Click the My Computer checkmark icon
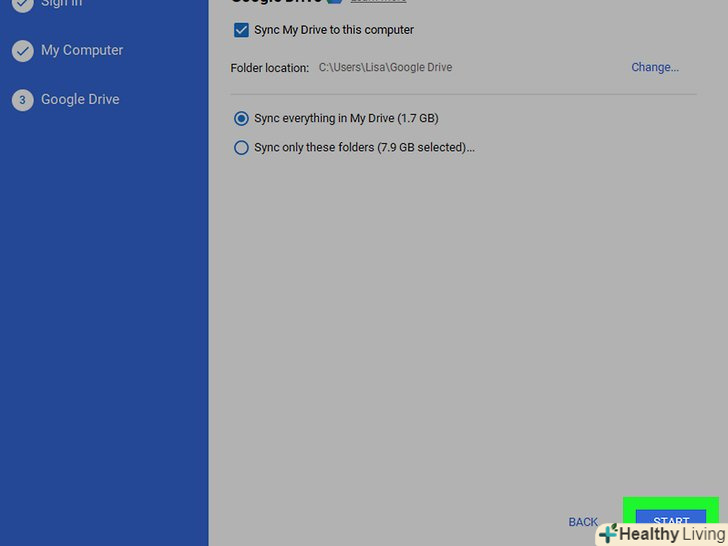728x546 pixels. 22,51
